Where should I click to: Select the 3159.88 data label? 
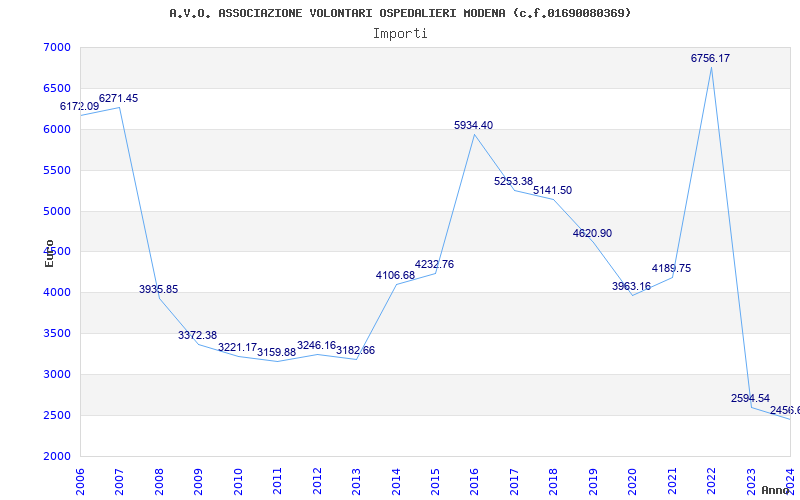point(277,353)
